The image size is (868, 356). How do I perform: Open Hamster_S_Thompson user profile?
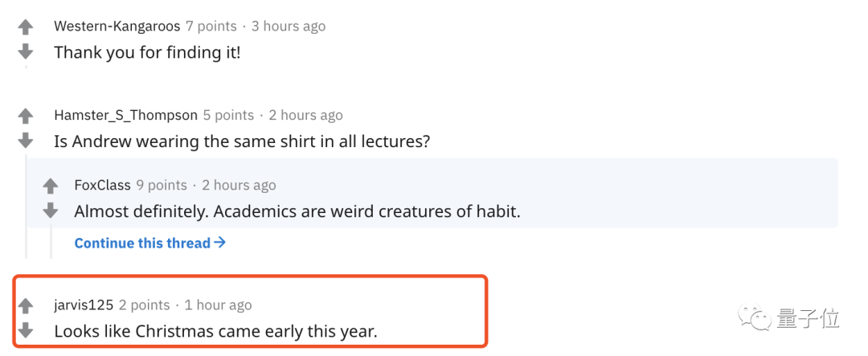click(x=125, y=115)
